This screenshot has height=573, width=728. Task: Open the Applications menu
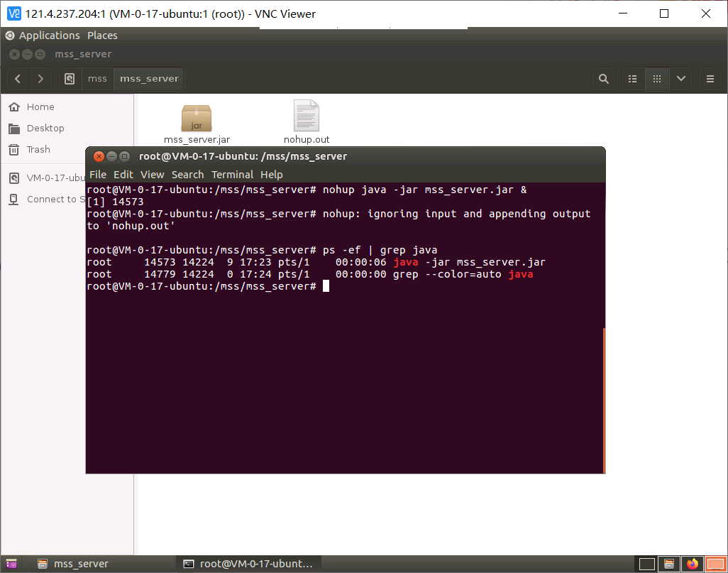[49, 36]
